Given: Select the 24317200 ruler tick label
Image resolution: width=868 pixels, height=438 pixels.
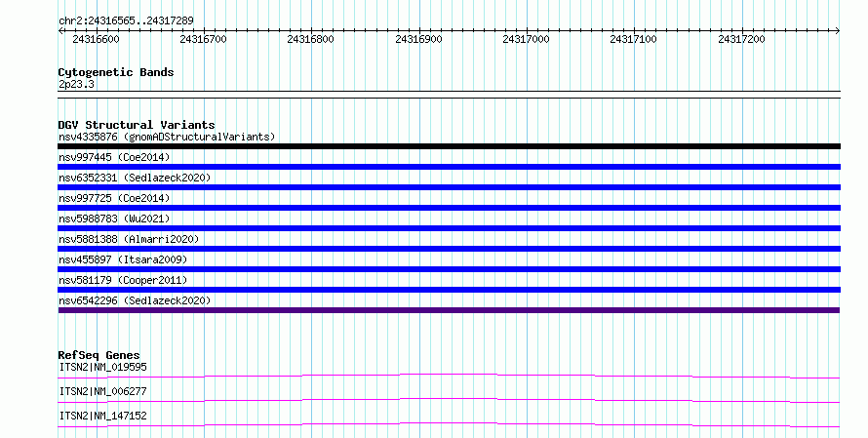Looking at the screenshot, I should point(741,39).
